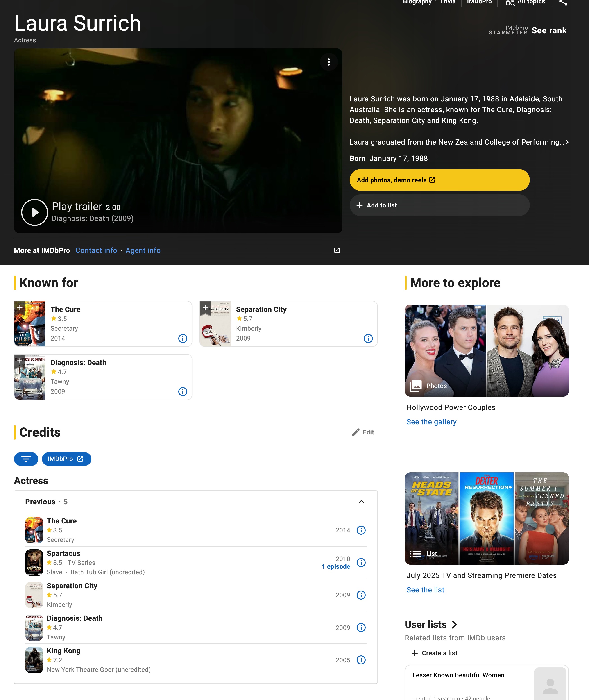The image size is (589, 700).
Task: Open the All topics menu
Action: pyautogui.click(x=525, y=2)
